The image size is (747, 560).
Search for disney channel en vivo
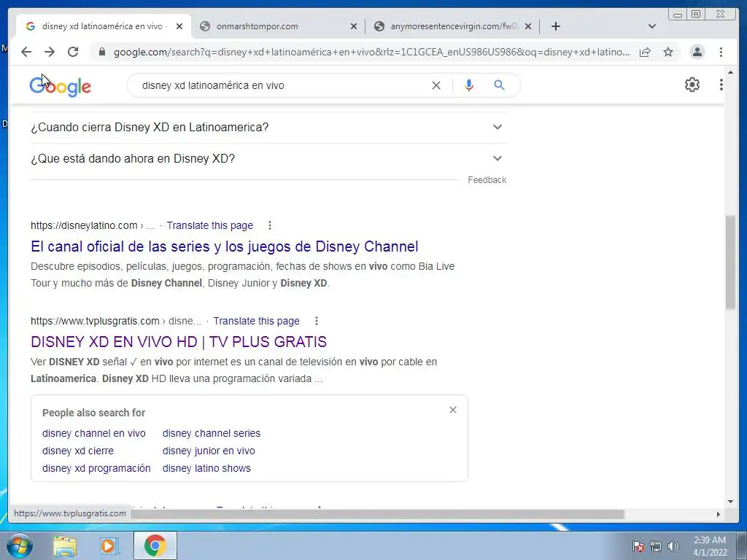[94, 433]
